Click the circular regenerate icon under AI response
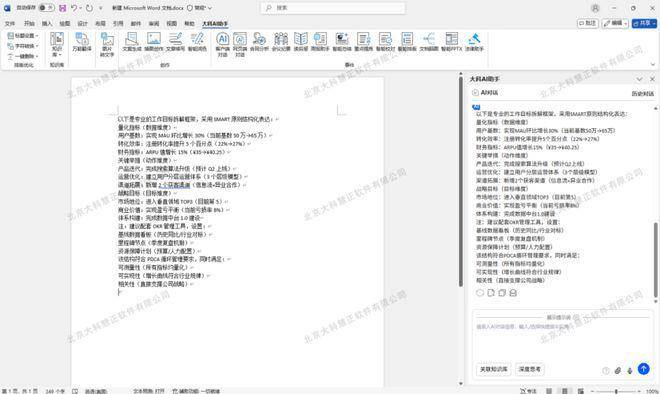 [480, 293]
